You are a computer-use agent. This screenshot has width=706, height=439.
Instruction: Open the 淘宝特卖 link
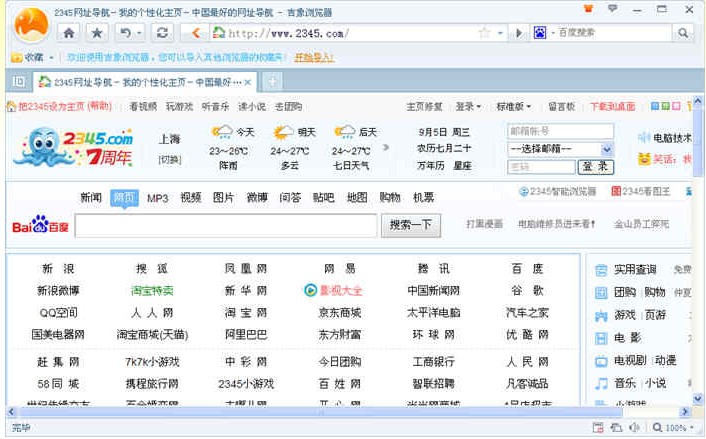point(152,291)
